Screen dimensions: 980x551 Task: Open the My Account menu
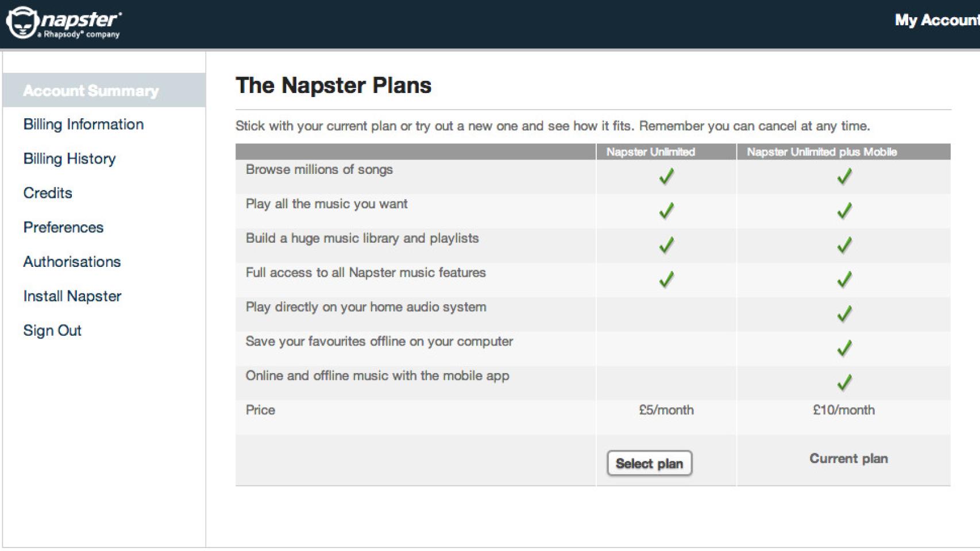936,20
